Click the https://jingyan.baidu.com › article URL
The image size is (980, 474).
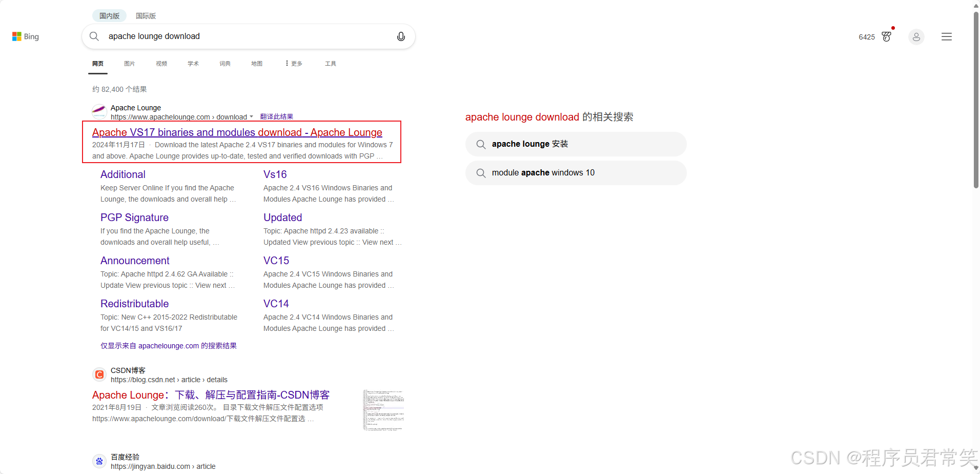[163, 466]
